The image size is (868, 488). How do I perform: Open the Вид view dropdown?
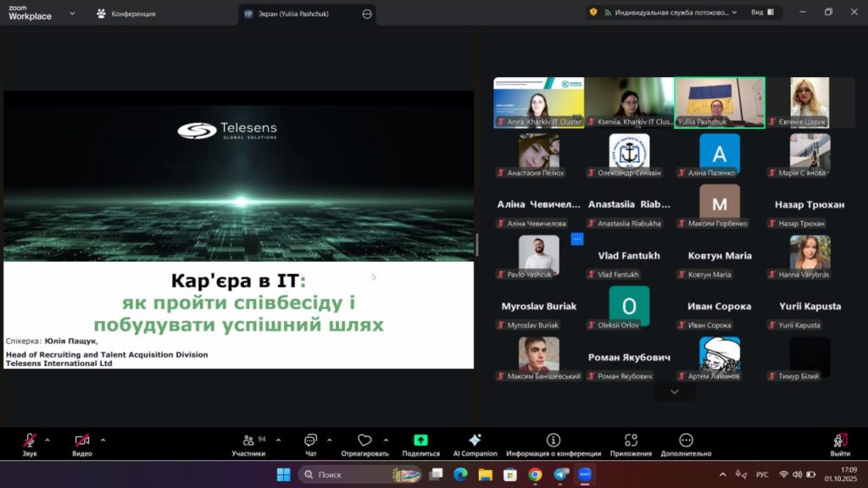(x=762, y=13)
